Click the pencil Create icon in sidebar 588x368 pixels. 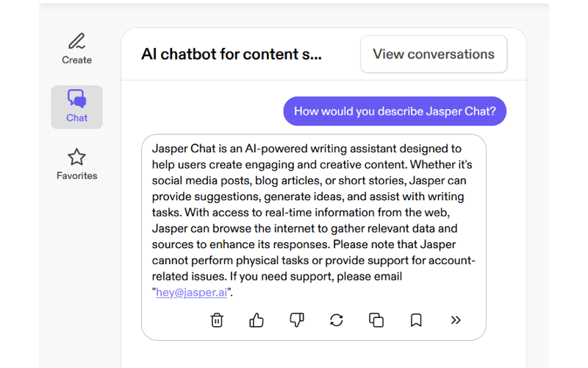pyautogui.click(x=76, y=41)
